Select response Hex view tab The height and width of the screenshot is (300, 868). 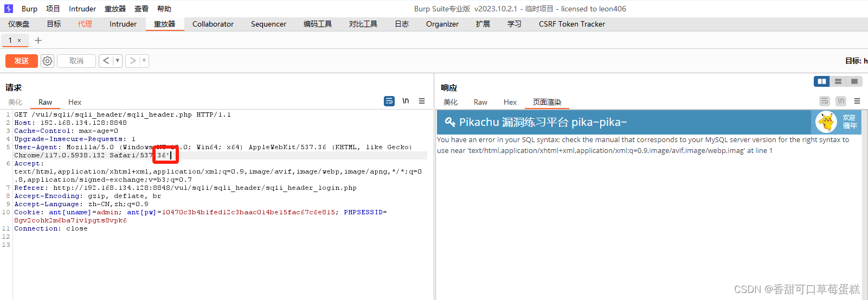(x=510, y=102)
